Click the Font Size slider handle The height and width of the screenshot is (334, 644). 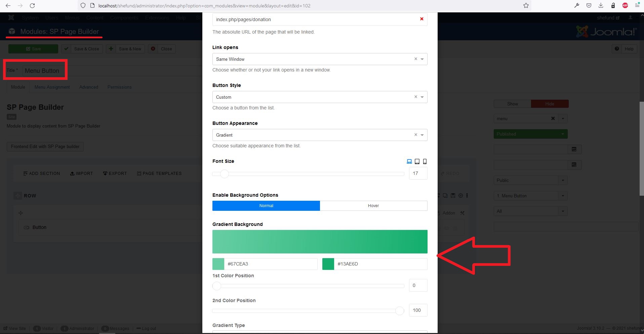coord(225,174)
